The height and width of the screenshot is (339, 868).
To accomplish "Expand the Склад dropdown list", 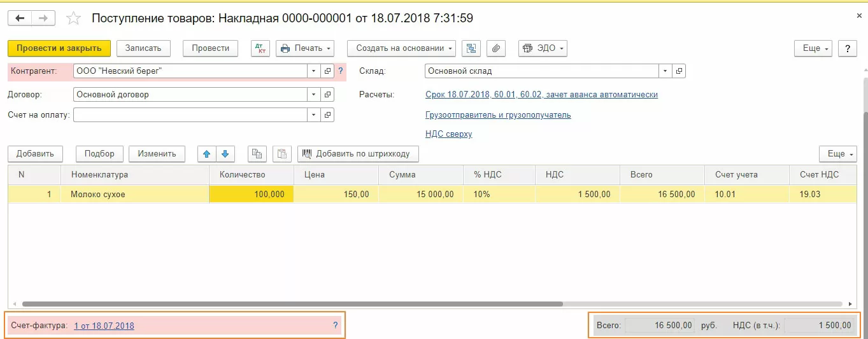I will [665, 71].
